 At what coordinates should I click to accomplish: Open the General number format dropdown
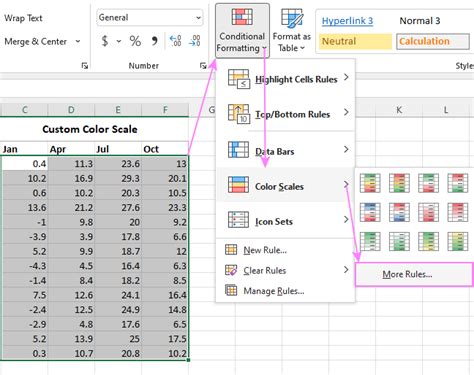click(150, 18)
